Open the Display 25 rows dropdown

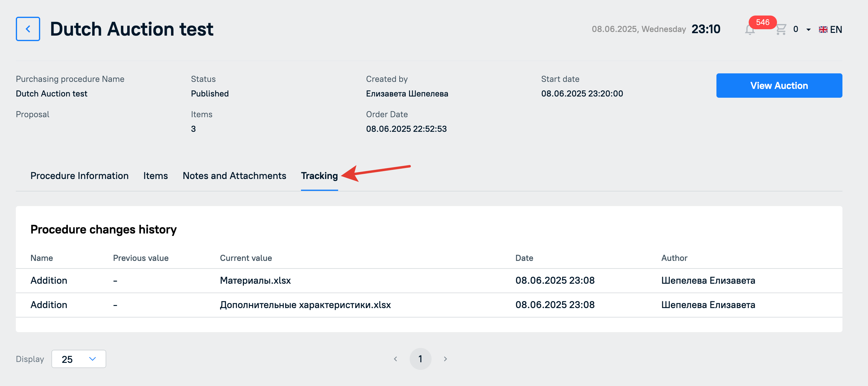pyautogui.click(x=79, y=359)
